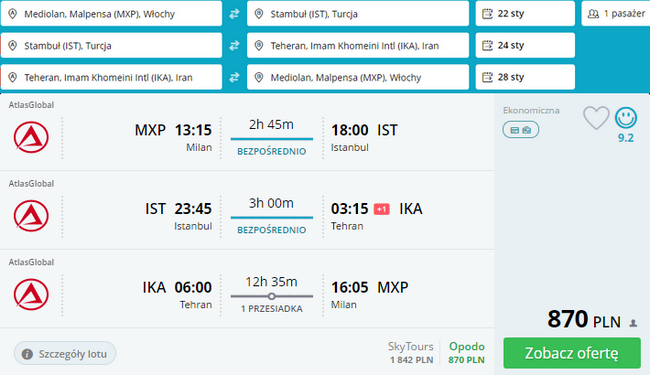Click the passengers icon
The width and height of the screenshot is (650, 375).
[593, 14]
